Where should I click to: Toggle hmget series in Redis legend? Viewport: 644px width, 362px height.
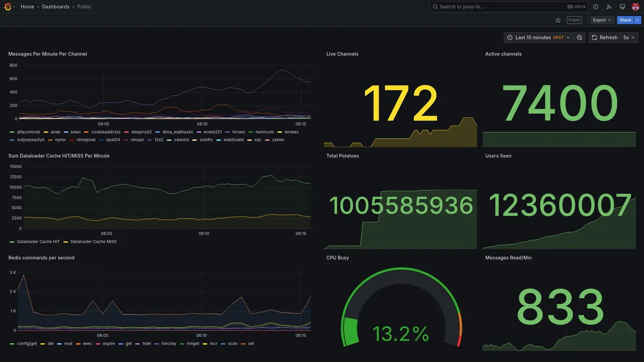[x=193, y=344]
